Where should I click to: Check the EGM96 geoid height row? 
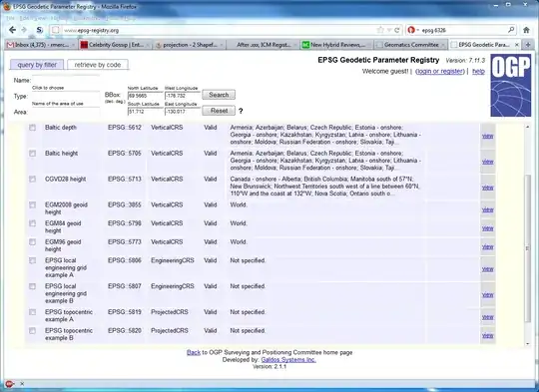(32, 242)
